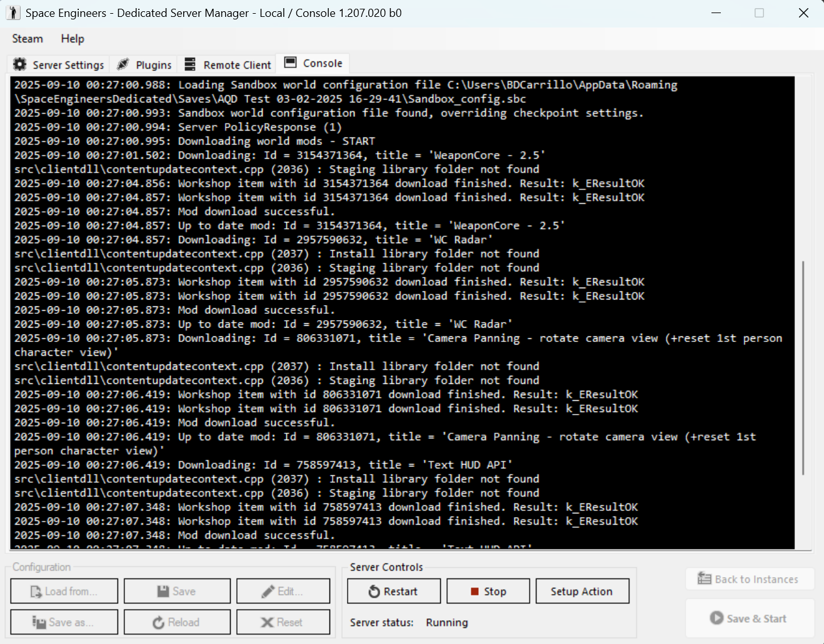Click the Plugins rocket icon
Image resolution: width=824 pixels, height=644 pixels.
point(123,64)
